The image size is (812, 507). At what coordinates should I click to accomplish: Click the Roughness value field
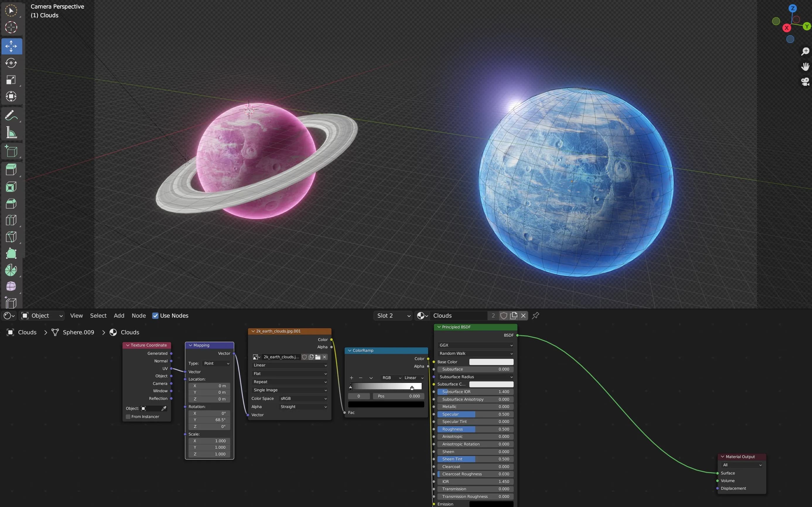click(x=475, y=429)
